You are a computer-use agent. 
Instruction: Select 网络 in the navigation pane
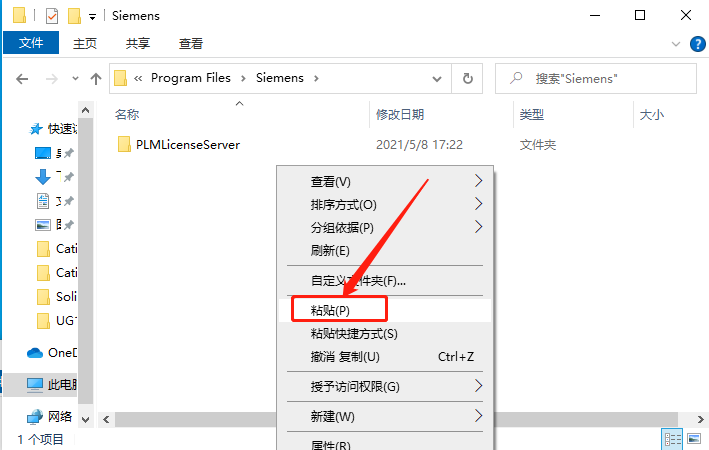pyautogui.click(x=50, y=416)
